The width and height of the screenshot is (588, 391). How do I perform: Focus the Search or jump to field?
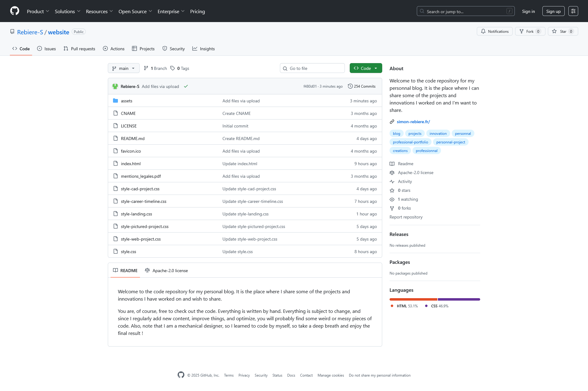[466, 11]
